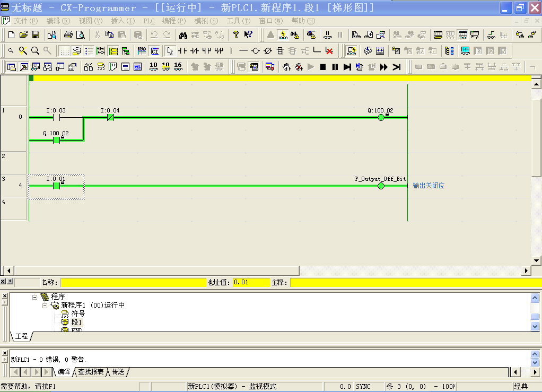Click the Find binoculars icon
The height and width of the screenshot is (392, 542).
[x=183, y=35]
